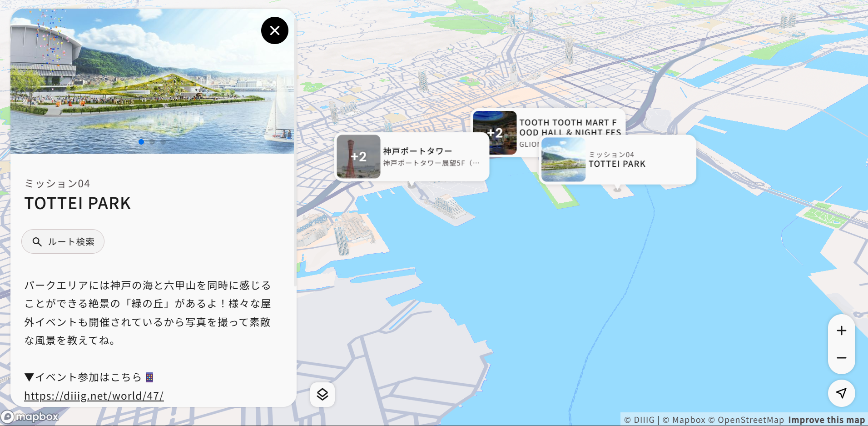868x426 pixels.
Task: Close the TOTTEI PARK detail panel
Action: coord(274,30)
